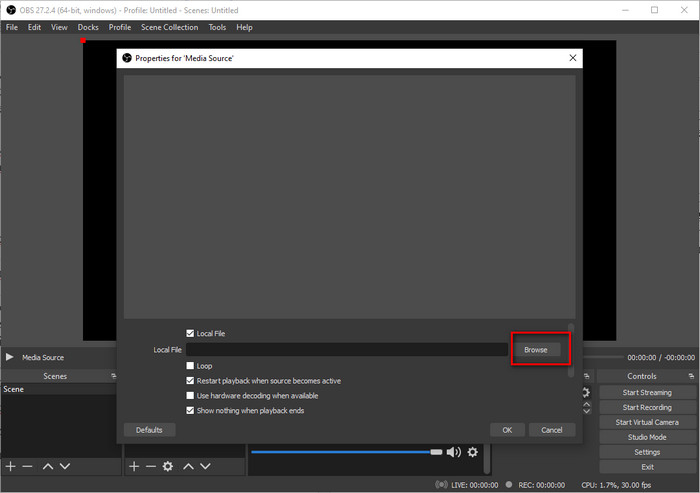This screenshot has width=700, height=493.
Task: Open the Edit menu
Action: click(34, 27)
